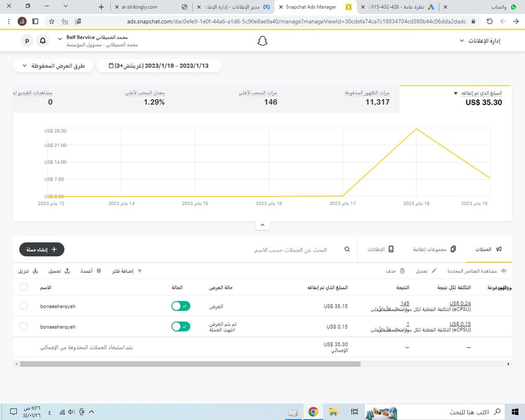The height and width of the screenshot is (420, 525).
Task: Switch to the الحملات campaigns tab
Action: [489, 249]
